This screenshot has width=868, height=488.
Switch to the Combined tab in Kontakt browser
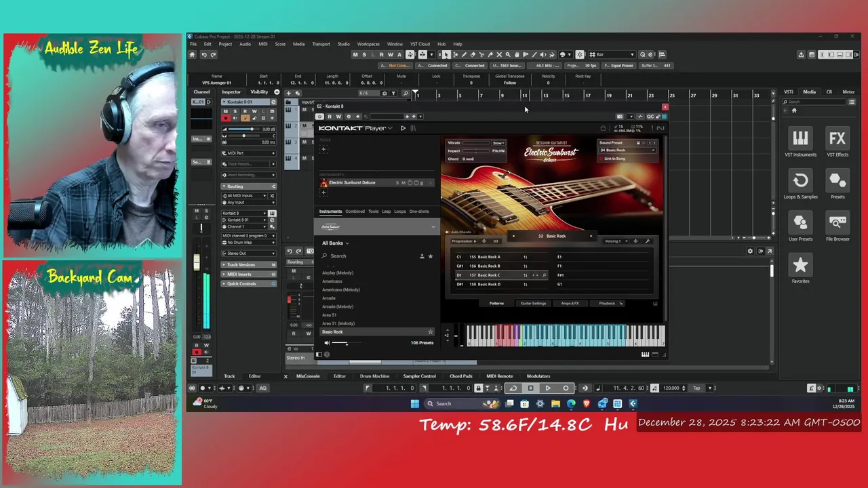[355, 211]
